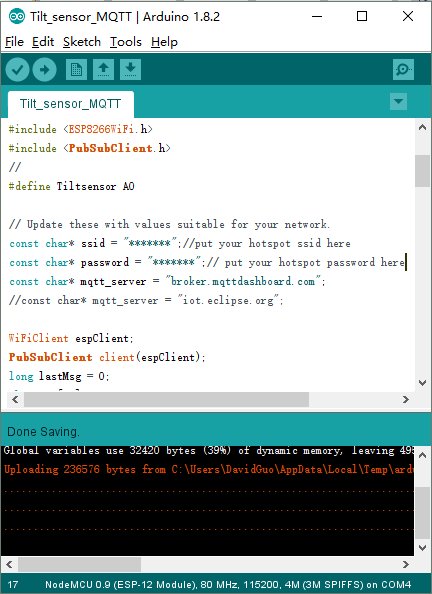Open the Tools menu
This screenshot has height=594, width=432.
coord(126,42)
